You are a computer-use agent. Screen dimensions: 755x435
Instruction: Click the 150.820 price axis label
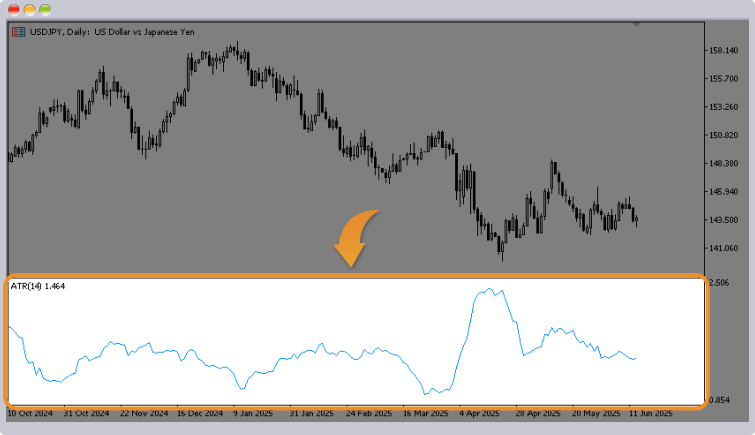(723, 135)
